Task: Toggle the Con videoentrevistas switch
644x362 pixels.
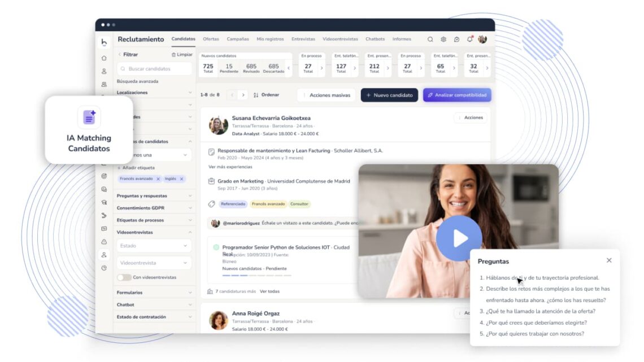Action: coord(124,277)
